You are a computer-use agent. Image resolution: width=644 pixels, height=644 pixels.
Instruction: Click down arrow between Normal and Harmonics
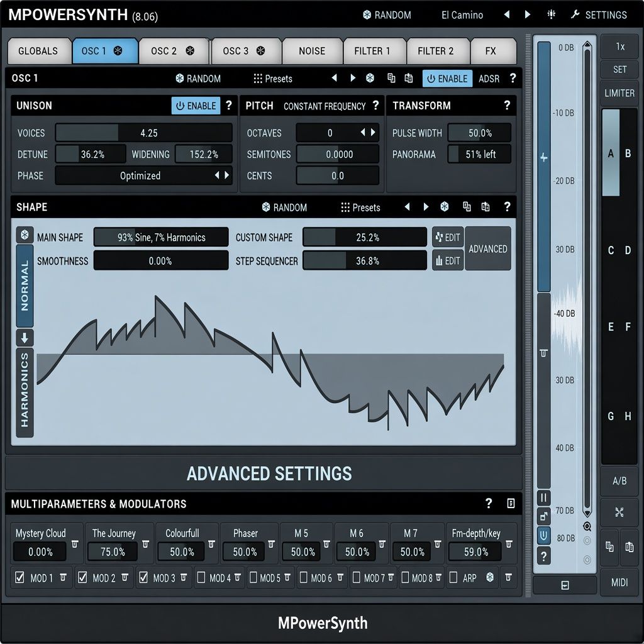(x=25, y=338)
